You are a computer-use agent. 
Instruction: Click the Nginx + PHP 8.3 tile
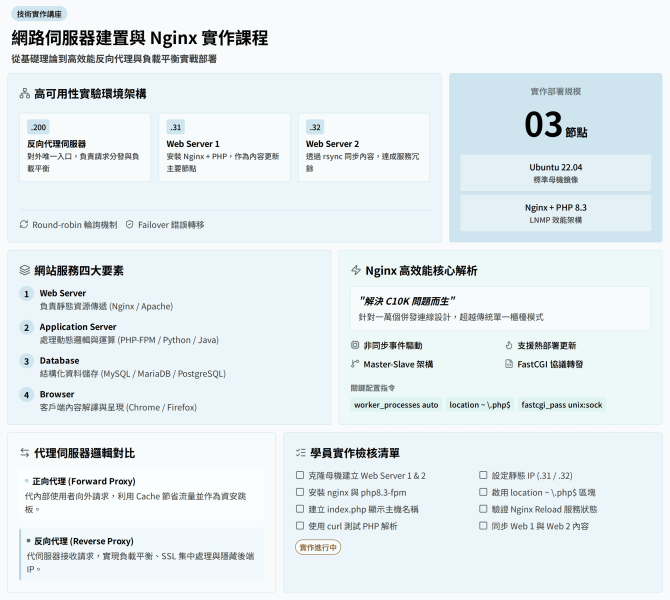tap(555, 213)
